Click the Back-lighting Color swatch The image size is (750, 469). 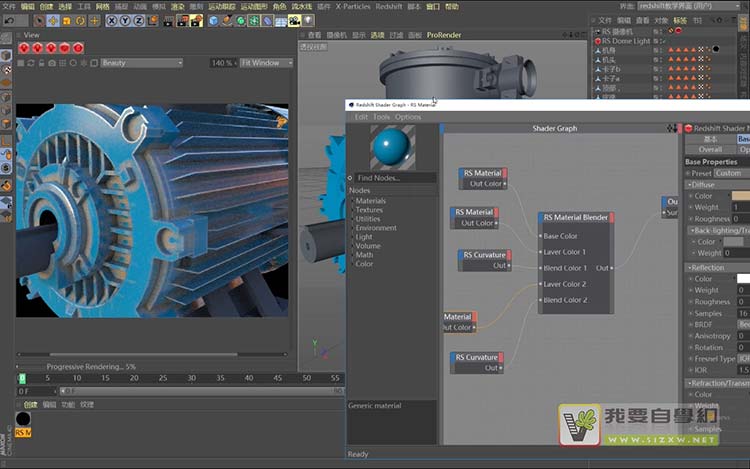733,242
